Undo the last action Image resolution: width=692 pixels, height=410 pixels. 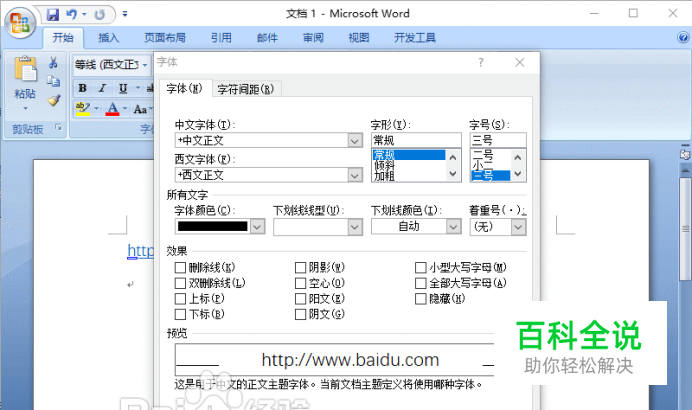click(71, 15)
